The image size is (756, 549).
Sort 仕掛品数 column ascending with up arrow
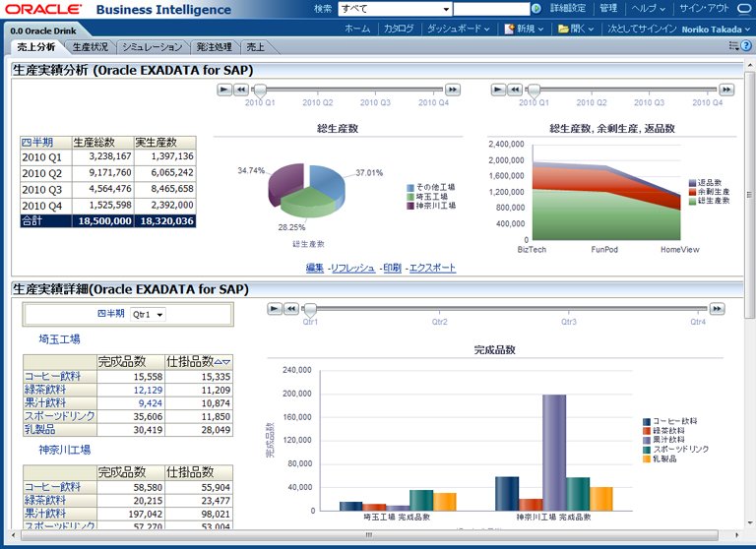pos(218,361)
